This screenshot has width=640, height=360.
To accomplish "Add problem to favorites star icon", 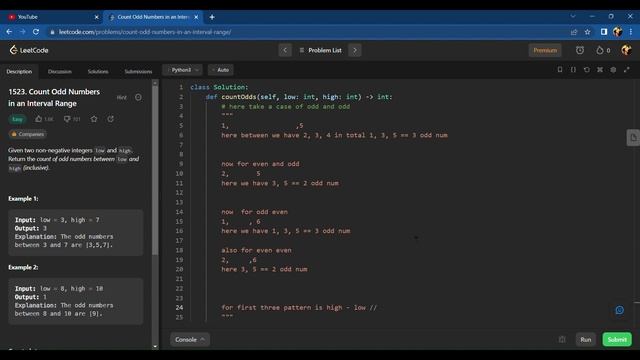I will pyautogui.click(x=94, y=119).
